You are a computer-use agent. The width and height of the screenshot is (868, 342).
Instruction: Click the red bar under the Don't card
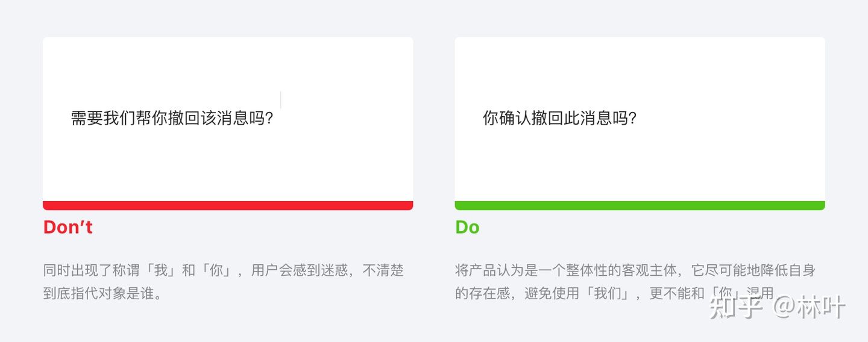pos(228,205)
